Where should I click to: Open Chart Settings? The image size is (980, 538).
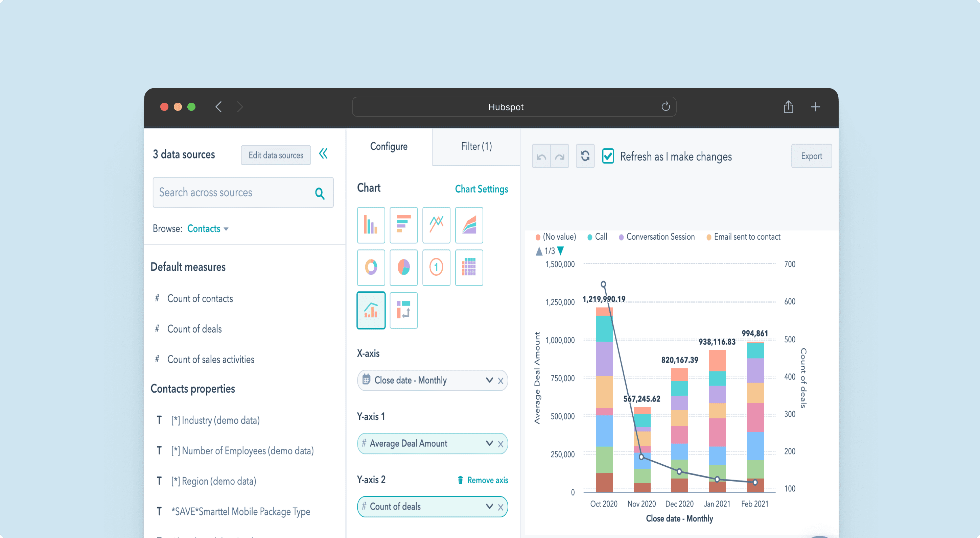point(481,189)
